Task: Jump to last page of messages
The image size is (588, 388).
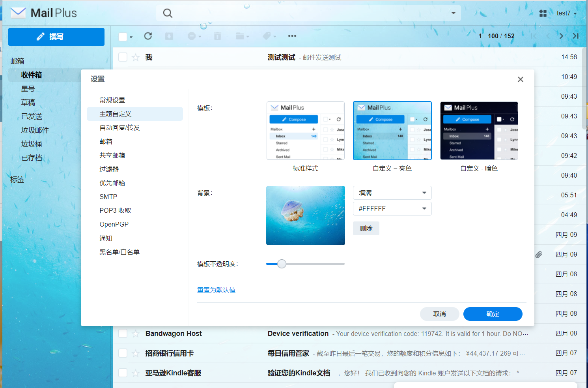Action: pos(576,36)
